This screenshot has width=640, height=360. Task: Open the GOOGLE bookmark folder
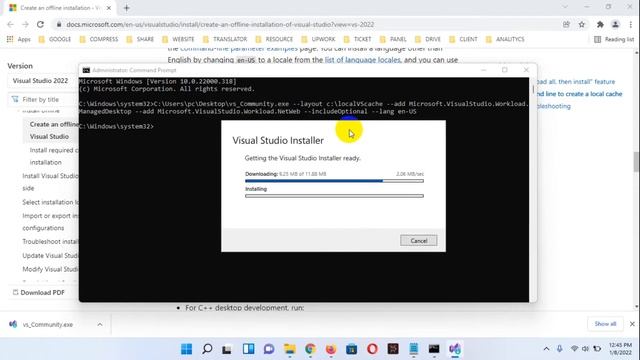click(55, 39)
